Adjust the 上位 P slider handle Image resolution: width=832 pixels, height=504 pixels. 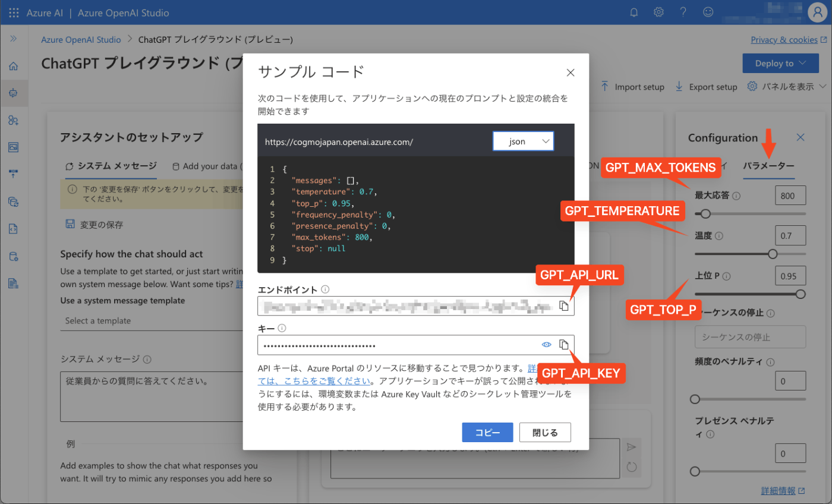801,294
